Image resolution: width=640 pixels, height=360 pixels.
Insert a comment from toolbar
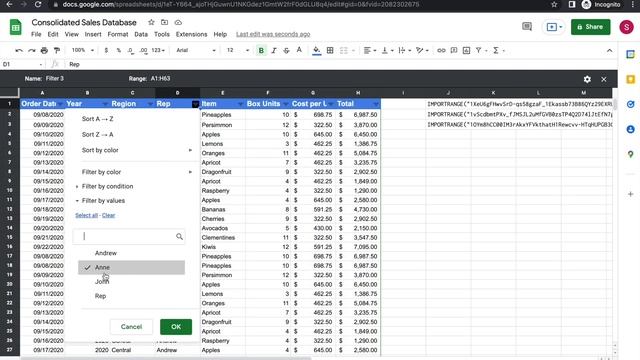click(x=454, y=50)
